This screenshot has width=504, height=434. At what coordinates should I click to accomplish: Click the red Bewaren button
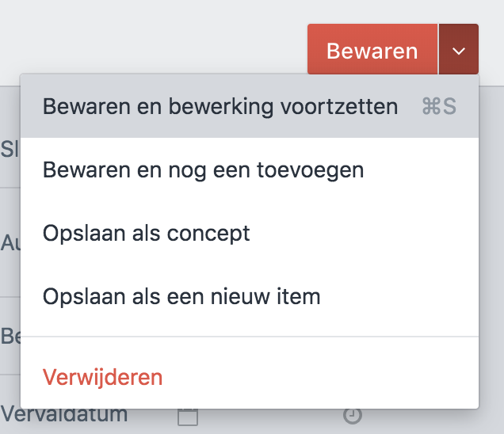tap(372, 49)
